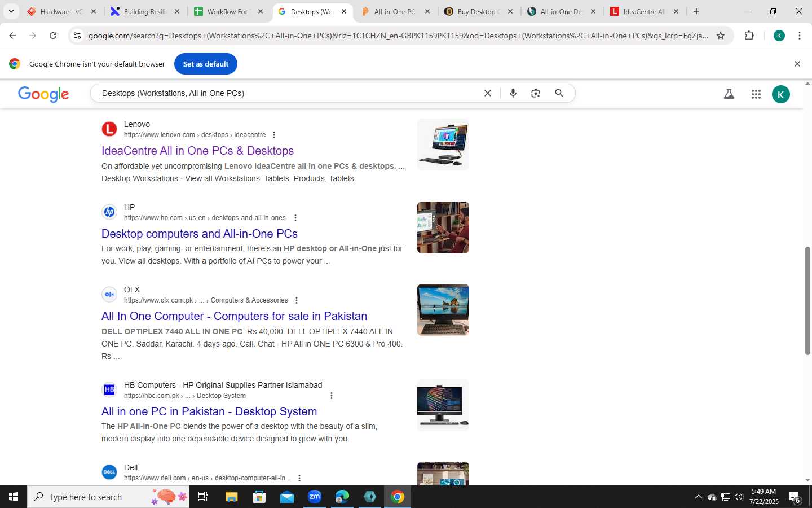Open more options for HB Computers result

point(332,396)
